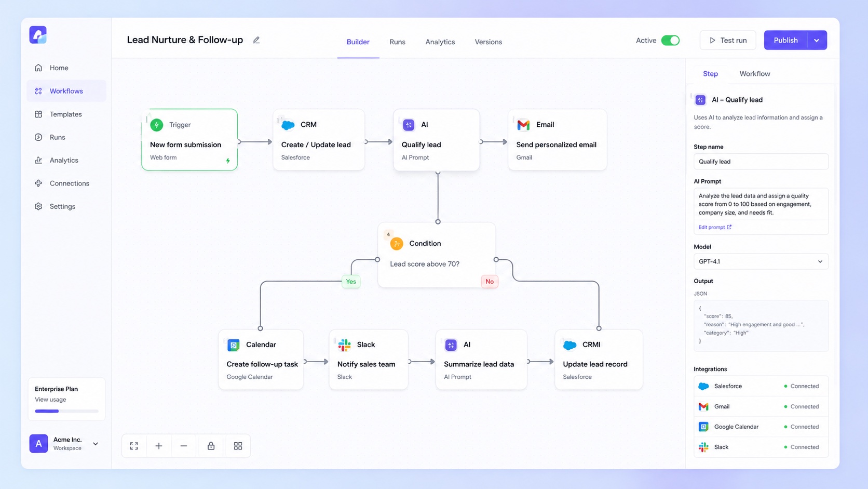Zoom out with the minus icon

tap(184, 446)
